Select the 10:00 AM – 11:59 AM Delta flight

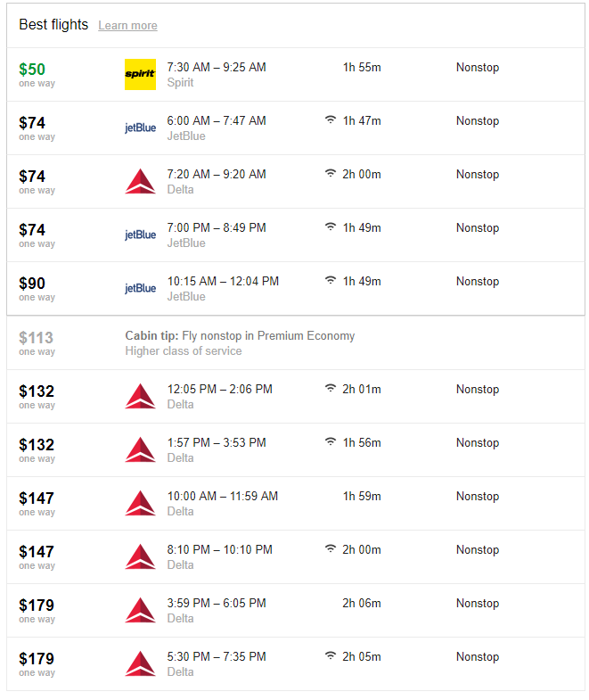[296, 504]
